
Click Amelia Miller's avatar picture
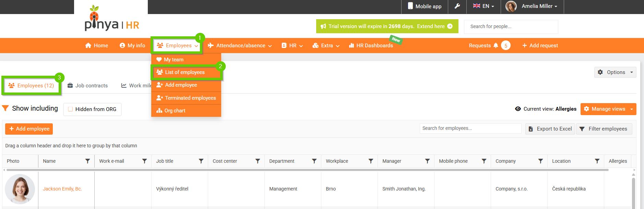511,6
